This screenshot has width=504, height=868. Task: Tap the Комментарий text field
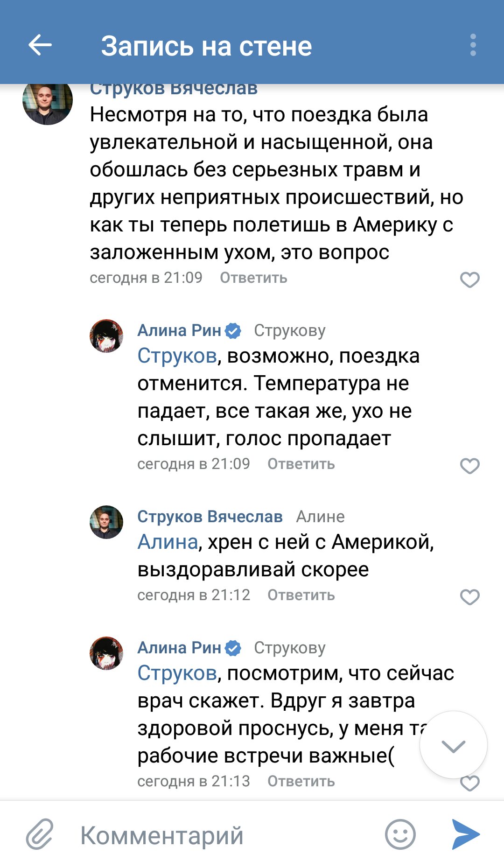[224, 835]
